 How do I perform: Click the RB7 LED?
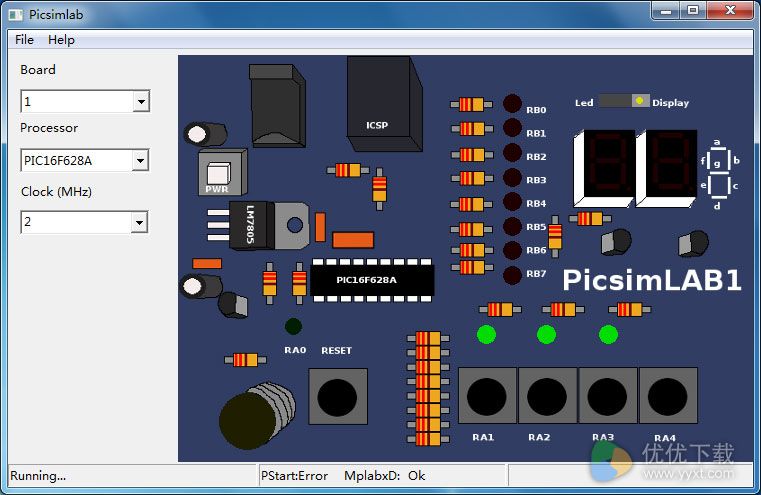512,275
